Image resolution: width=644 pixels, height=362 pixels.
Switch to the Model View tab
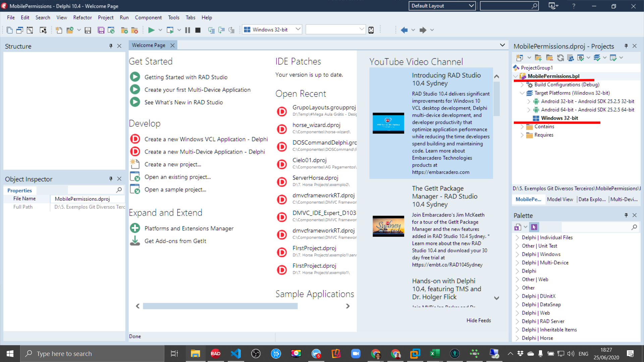pos(560,199)
